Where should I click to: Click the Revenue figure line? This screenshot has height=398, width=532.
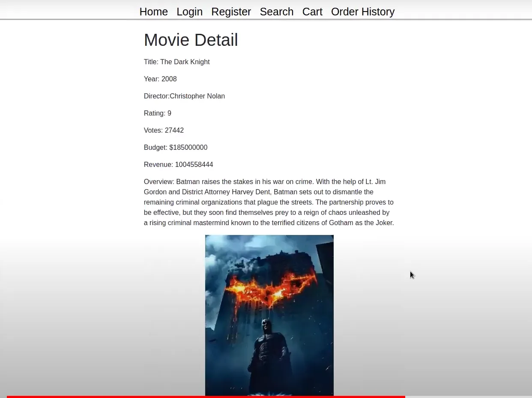pos(178,164)
